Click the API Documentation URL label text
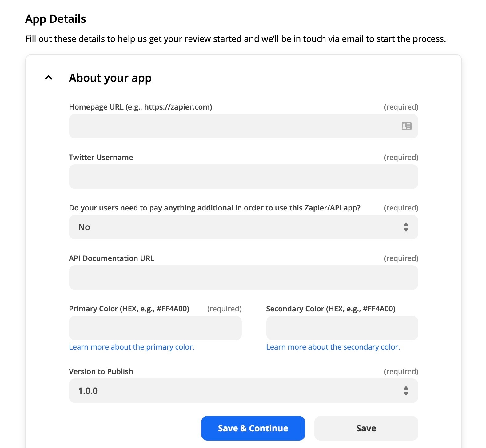The image size is (486, 448). tap(111, 258)
